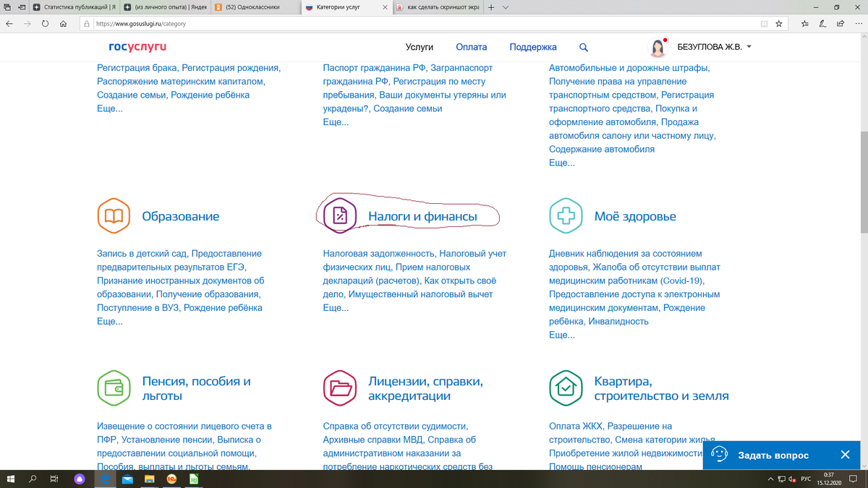Click Поступление в ВУЗ link
This screenshot has width=868, height=488.
pos(137,308)
